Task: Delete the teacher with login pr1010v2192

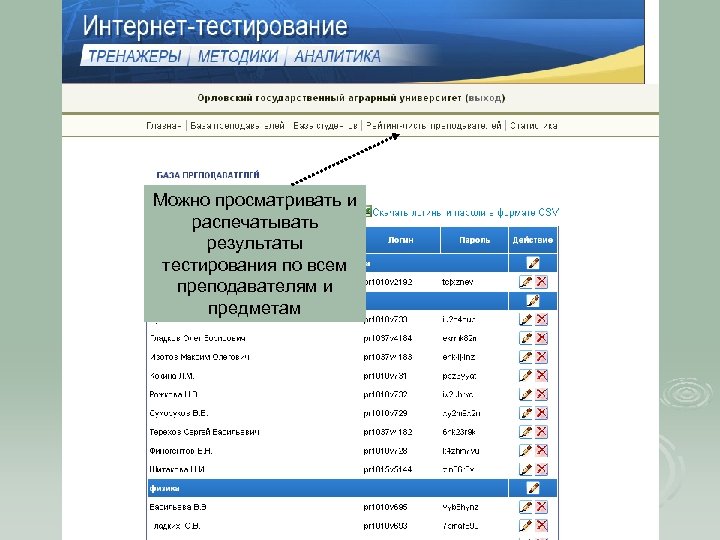Action: (542, 282)
